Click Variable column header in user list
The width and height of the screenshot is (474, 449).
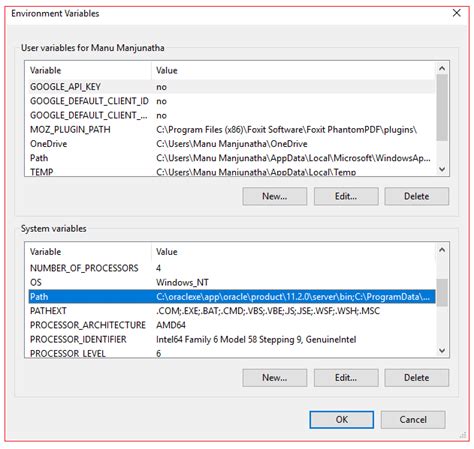(88, 70)
